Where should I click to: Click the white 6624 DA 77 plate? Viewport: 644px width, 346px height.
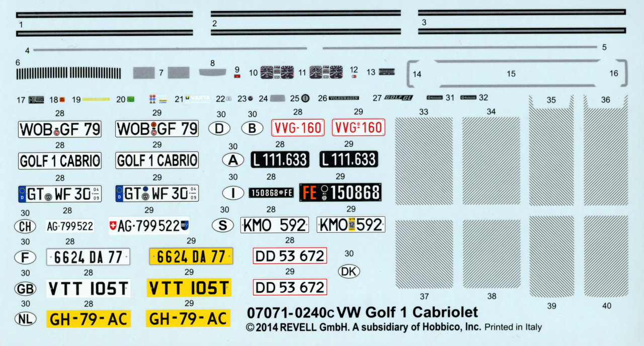point(88,257)
